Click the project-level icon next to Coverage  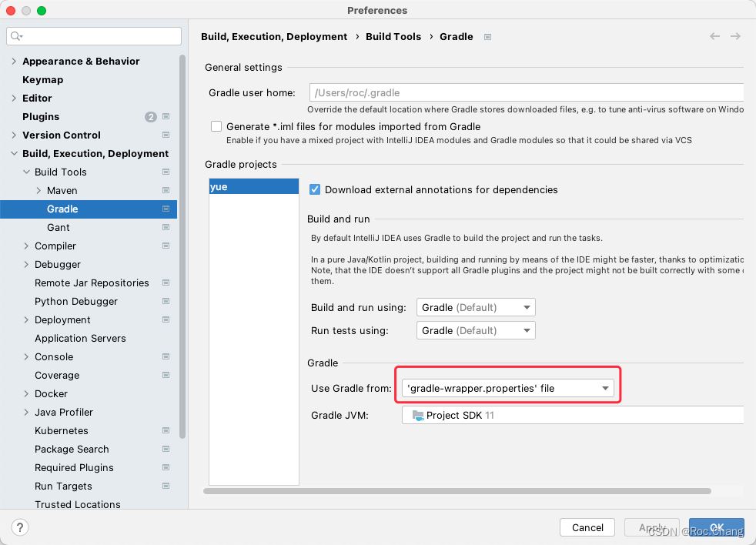click(166, 375)
